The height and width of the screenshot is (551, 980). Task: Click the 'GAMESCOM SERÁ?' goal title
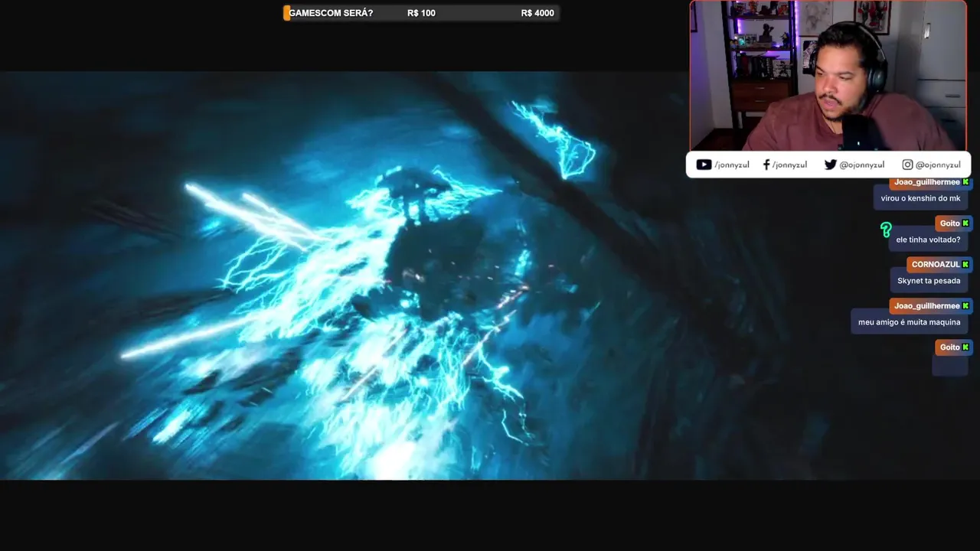331,13
